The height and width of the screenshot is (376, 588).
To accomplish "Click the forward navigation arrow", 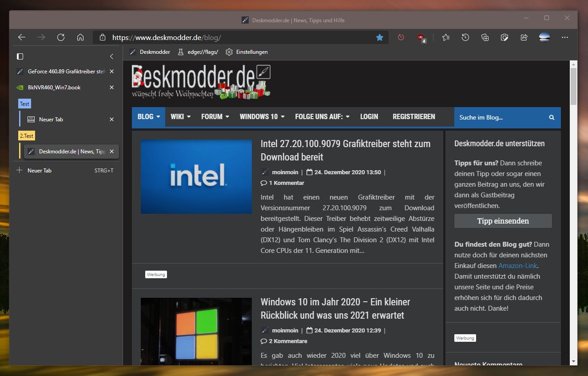I will click(x=41, y=37).
